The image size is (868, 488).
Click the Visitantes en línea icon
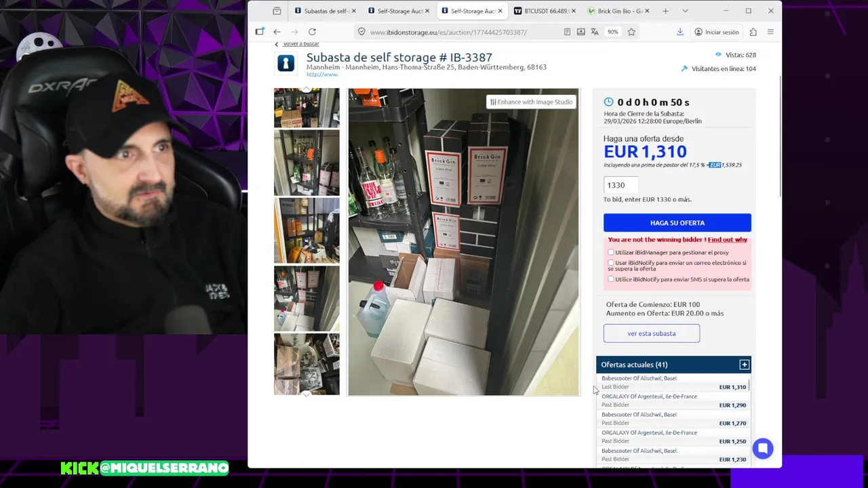point(684,68)
